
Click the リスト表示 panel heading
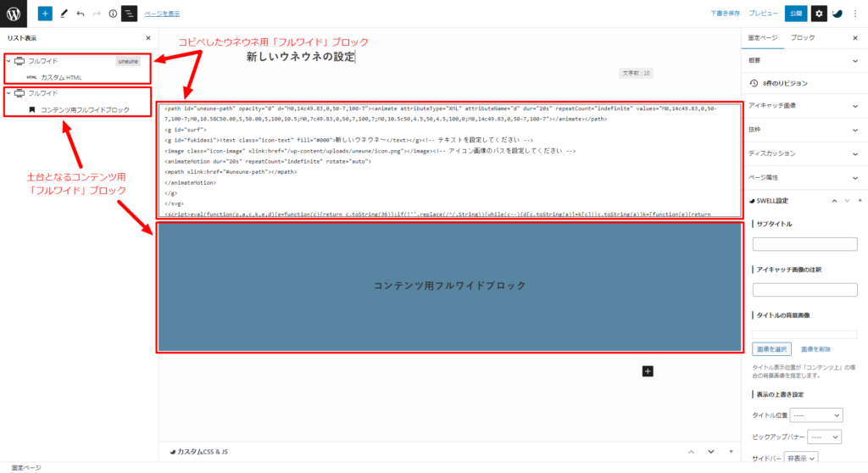pyautogui.click(x=22, y=38)
